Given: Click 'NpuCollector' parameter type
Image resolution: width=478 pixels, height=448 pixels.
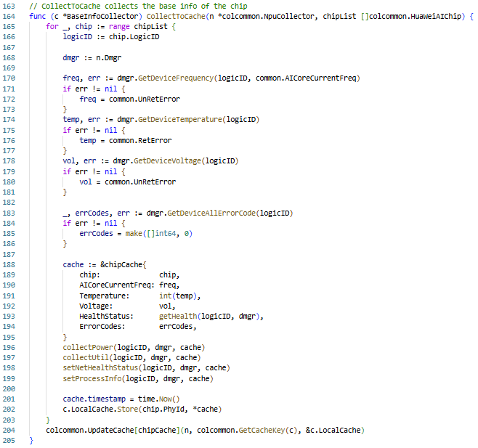Looking at the screenshot, I should (x=289, y=17).
